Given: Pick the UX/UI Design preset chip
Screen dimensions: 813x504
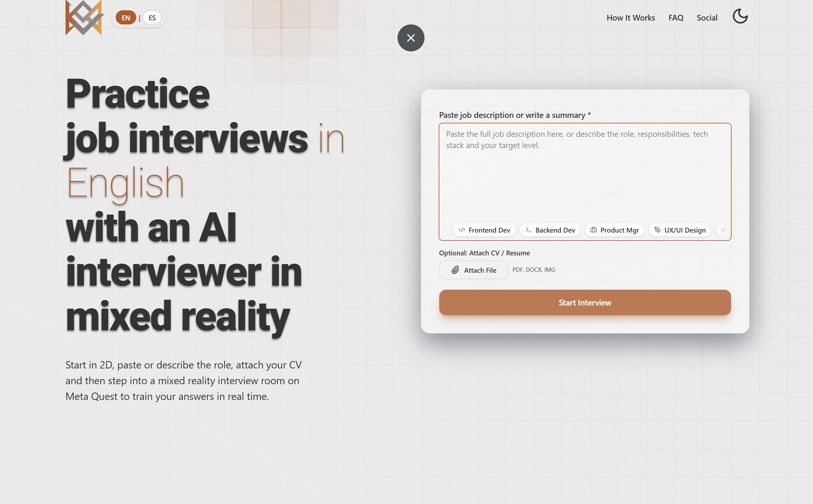Looking at the screenshot, I should [680, 230].
